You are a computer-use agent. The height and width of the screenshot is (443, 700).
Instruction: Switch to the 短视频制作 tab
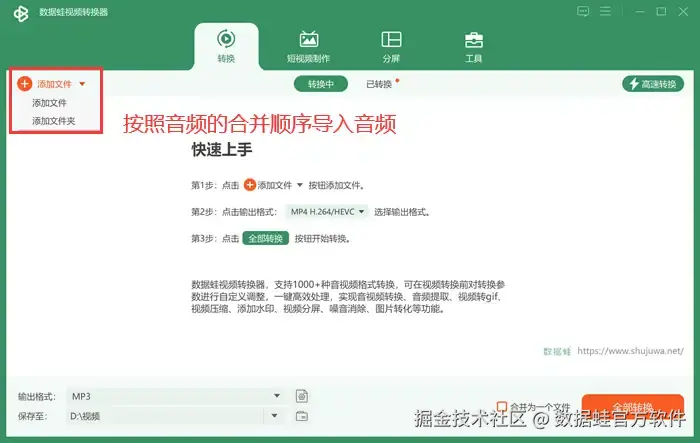tap(308, 46)
